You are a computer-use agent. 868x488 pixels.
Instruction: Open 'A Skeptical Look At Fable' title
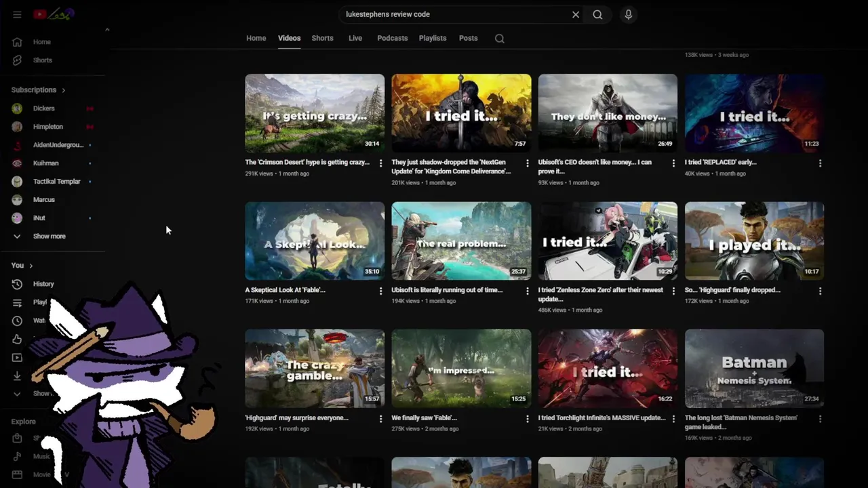(x=285, y=290)
